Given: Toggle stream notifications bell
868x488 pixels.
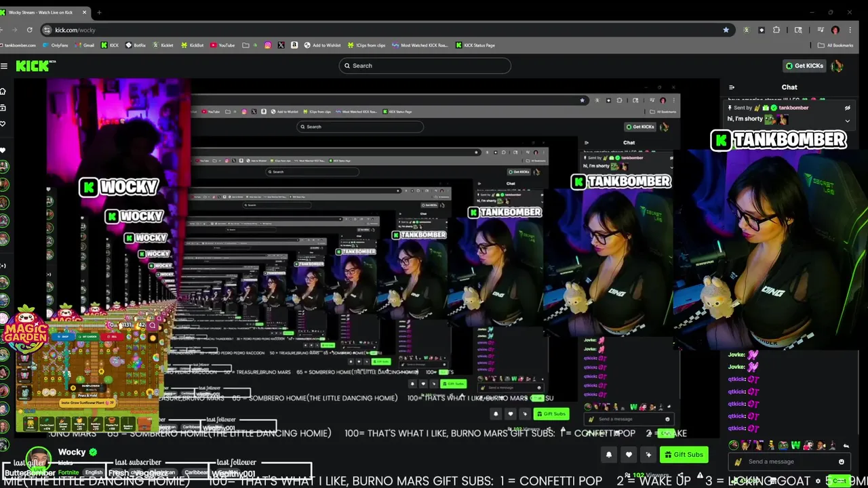Looking at the screenshot, I should pos(609,455).
